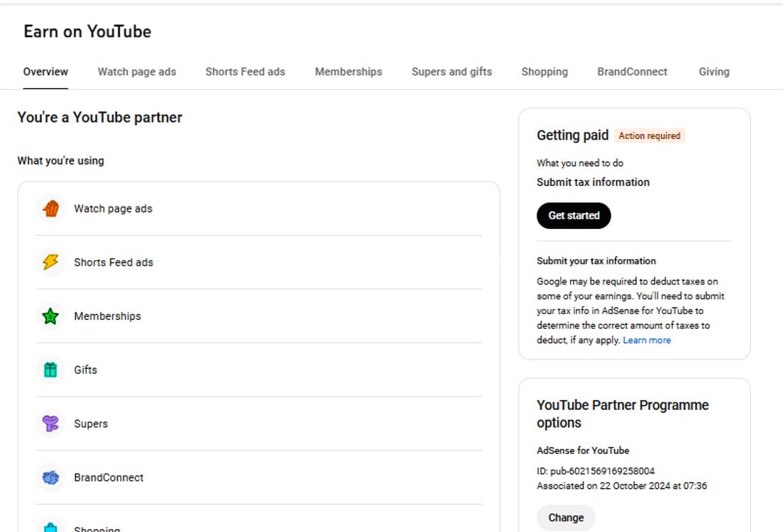Image resolution: width=783 pixels, height=532 pixels.
Task: Click the YouTube Partner Programme options heading
Action: 623,414
